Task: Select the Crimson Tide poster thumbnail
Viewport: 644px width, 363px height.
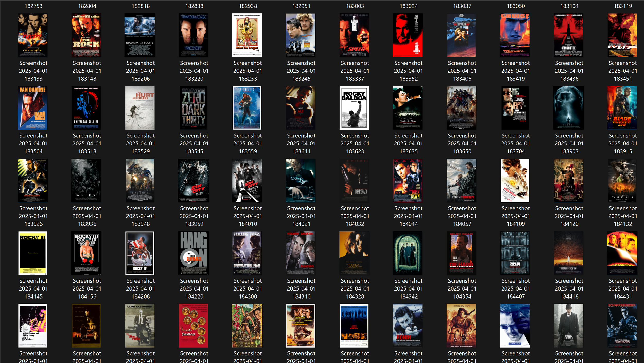Action: tap(569, 35)
